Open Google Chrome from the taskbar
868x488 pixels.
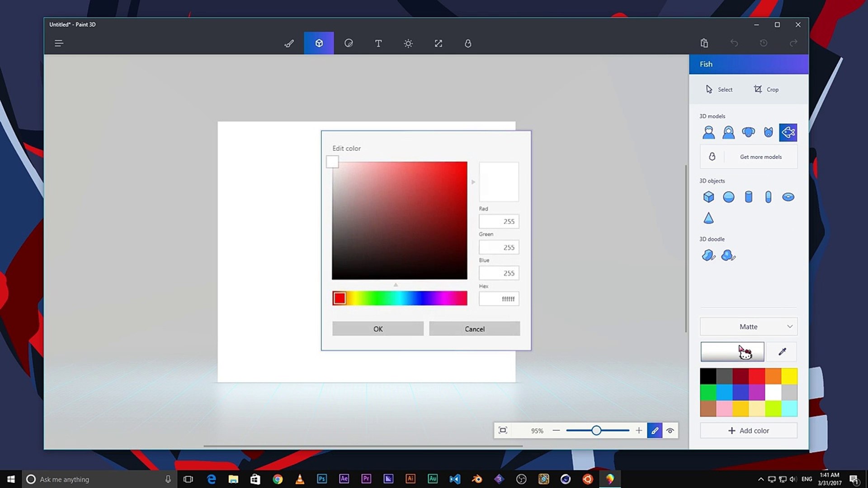coord(278,479)
